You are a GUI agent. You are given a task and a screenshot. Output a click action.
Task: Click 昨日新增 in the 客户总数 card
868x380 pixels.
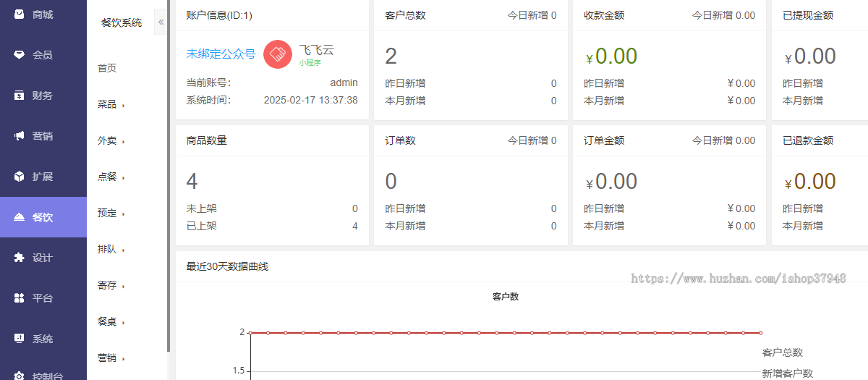click(405, 83)
